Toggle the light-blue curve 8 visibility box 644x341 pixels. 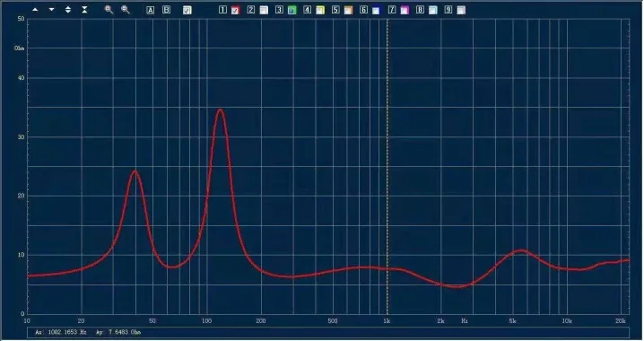pyautogui.click(x=433, y=10)
